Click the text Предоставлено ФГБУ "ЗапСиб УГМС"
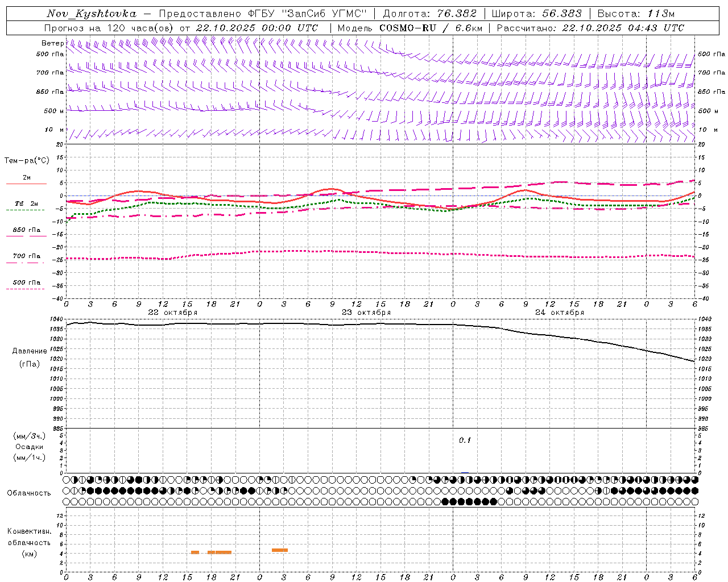This screenshot has height=582, width=728. point(263,14)
